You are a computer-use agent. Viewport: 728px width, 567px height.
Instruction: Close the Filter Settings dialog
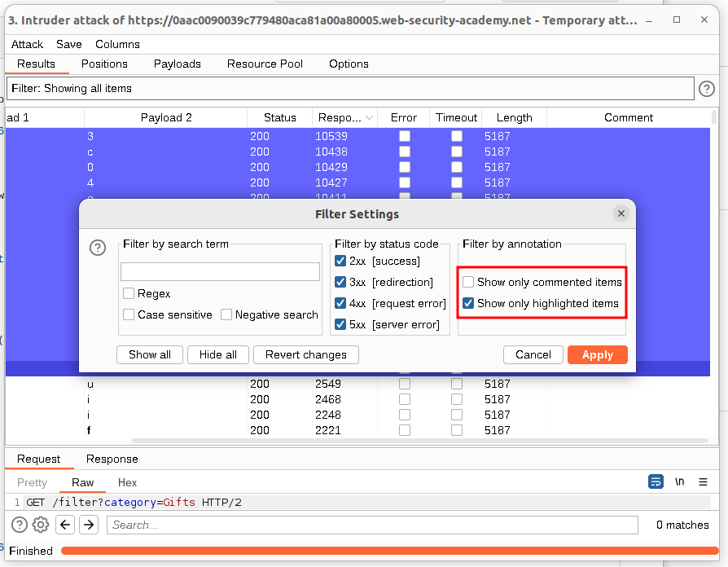point(621,213)
